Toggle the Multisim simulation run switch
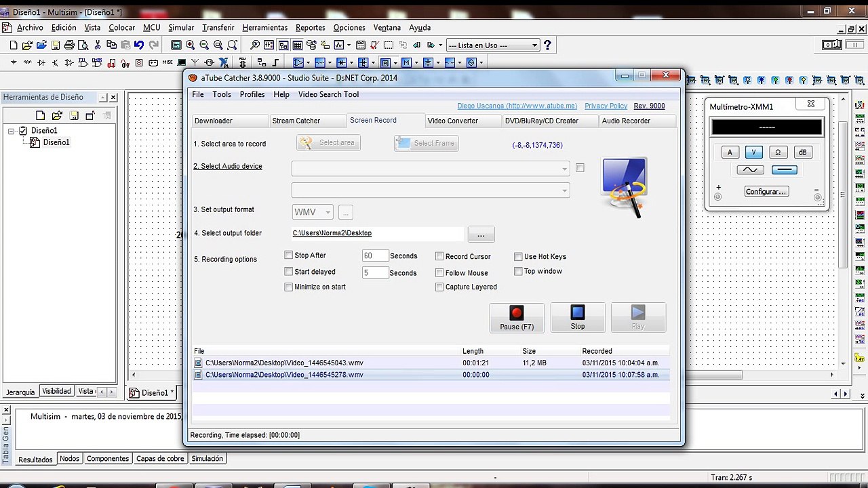This screenshot has width=868, height=488. (832, 45)
